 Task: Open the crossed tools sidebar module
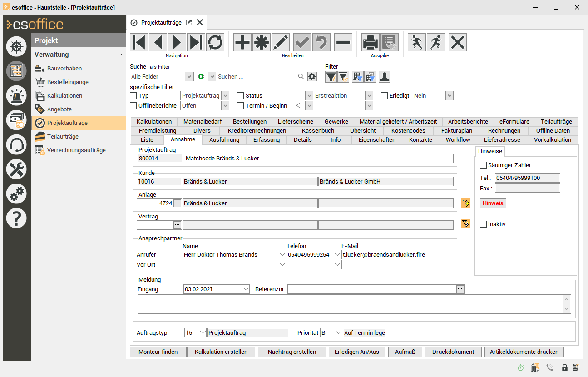coord(16,169)
